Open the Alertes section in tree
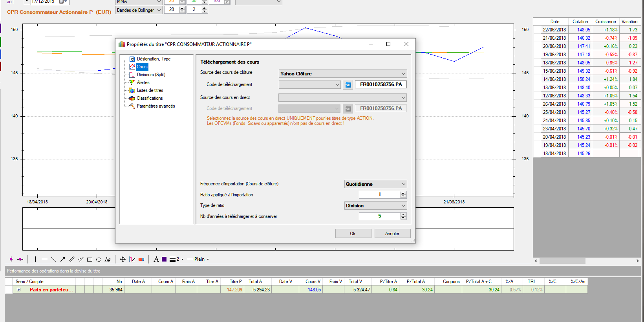Viewport: 644px width, 322px height. [143, 82]
